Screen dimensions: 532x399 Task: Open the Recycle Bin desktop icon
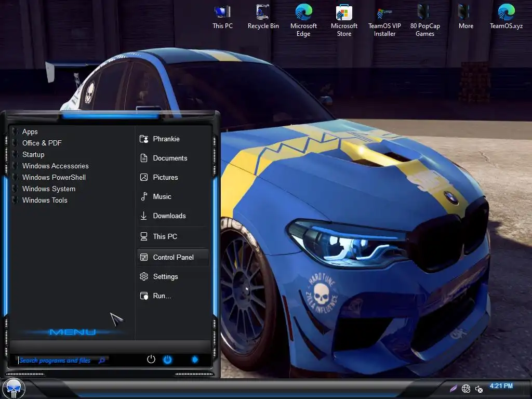(263, 17)
